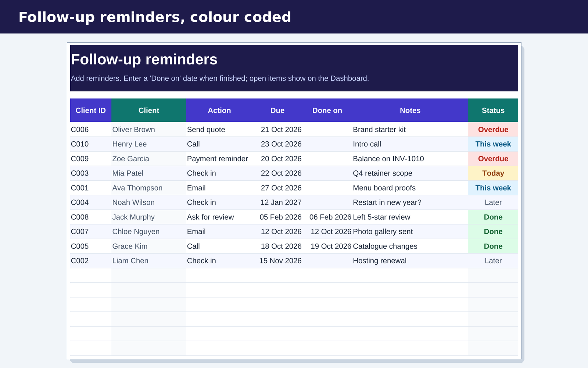Click the Q4 retainer scope note
The height and width of the screenshot is (368, 588).
point(410,173)
